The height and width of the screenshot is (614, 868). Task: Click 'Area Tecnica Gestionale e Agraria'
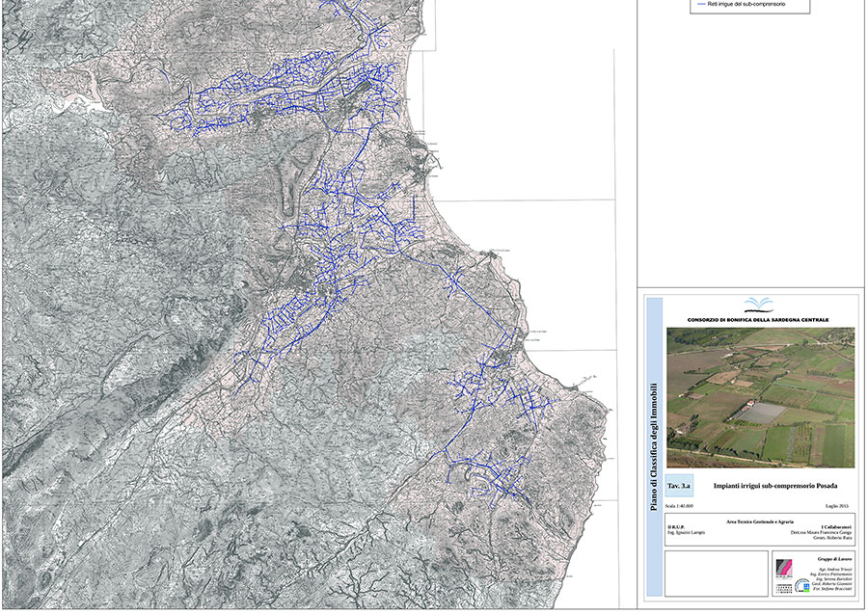pyautogui.click(x=760, y=521)
